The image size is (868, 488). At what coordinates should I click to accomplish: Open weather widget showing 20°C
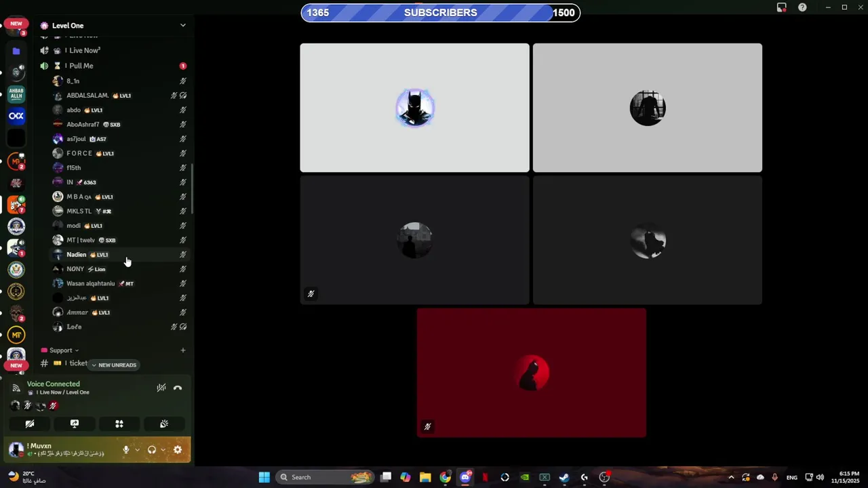pyautogui.click(x=27, y=477)
